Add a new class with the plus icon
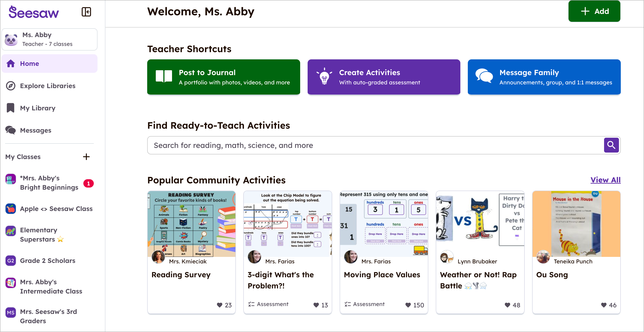Viewport: 644px width, 332px height. tap(86, 157)
